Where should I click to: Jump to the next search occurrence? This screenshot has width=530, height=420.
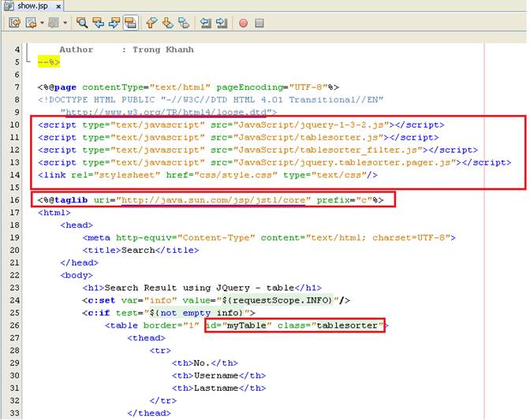(114, 23)
